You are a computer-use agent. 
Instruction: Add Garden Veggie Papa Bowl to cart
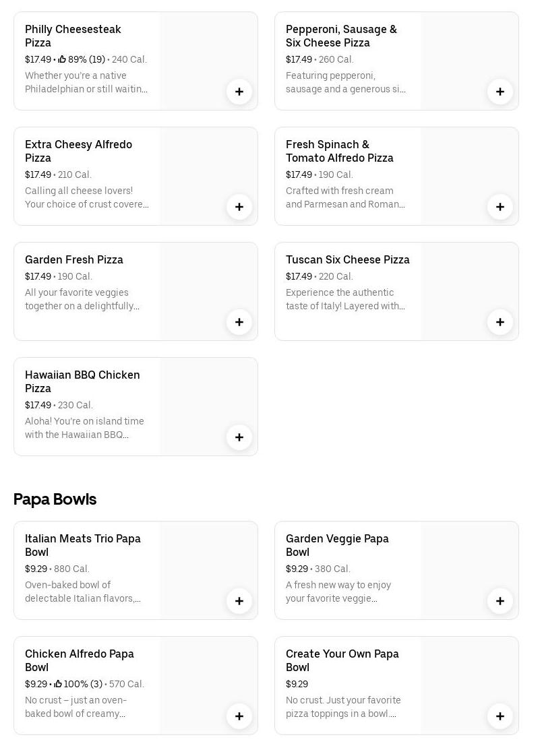[x=500, y=601]
